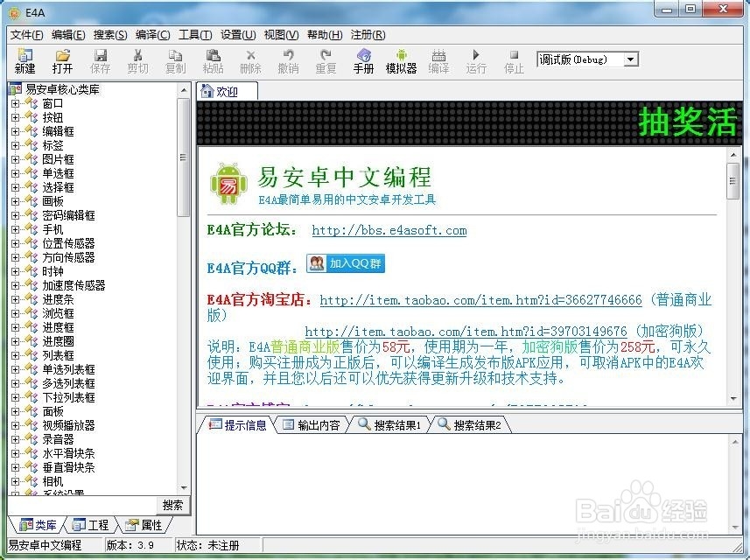Open the 调试版(Debug) build mode dropdown
The width and height of the screenshot is (750, 560).
point(631,59)
